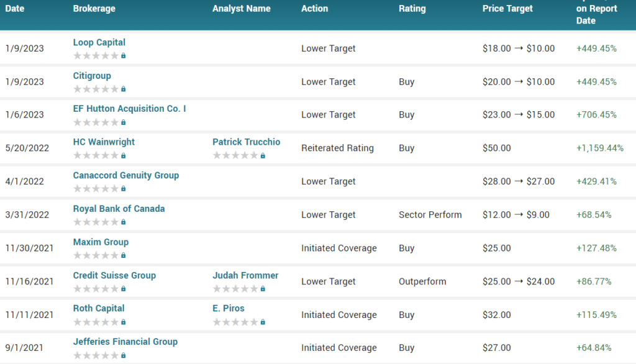Image resolution: width=636 pixels, height=364 pixels.
Task: Click the lock icon under HC Wainwright
Action: tap(124, 155)
